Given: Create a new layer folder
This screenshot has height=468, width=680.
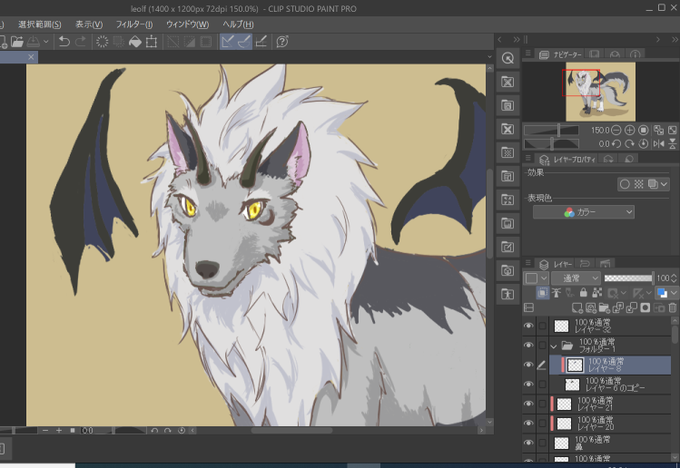Looking at the screenshot, I should pos(604,308).
